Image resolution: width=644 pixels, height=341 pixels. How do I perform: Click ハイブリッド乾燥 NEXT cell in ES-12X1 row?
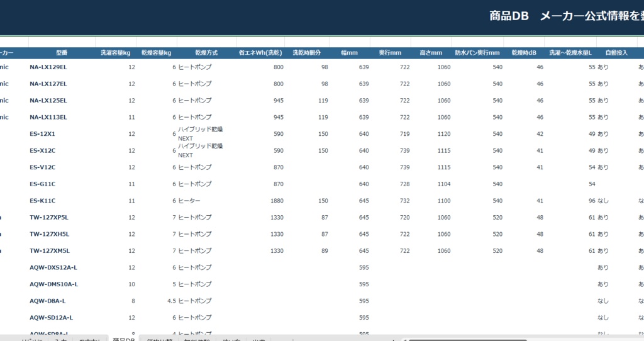click(201, 134)
